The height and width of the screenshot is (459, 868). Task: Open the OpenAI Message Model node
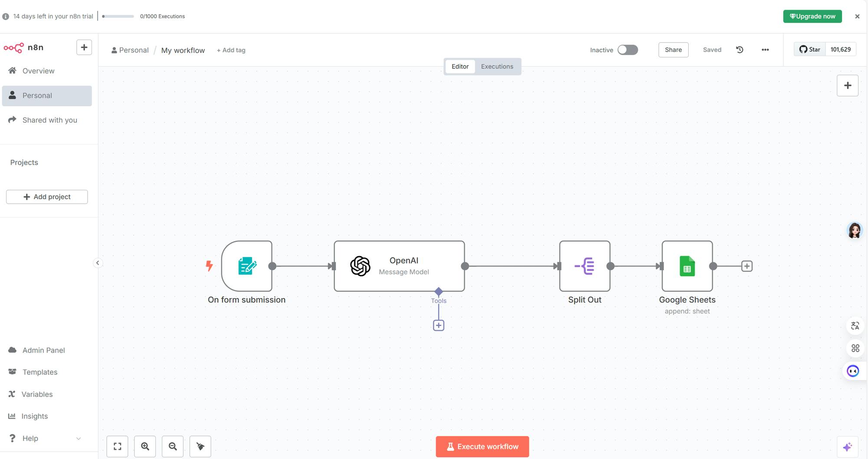coord(399,266)
